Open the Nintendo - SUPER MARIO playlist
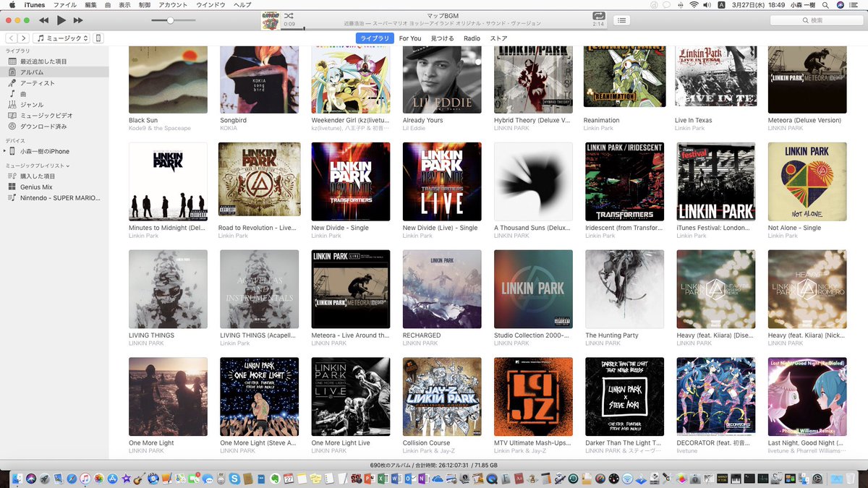868x488 pixels. click(x=54, y=197)
